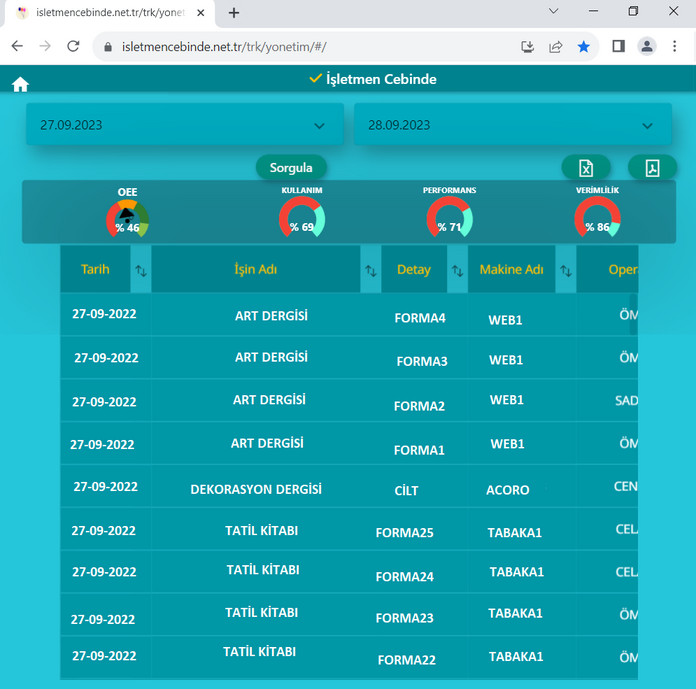This screenshot has width=696, height=689.
Task: Bookmark this page with star icon
Action: (583, 46)
